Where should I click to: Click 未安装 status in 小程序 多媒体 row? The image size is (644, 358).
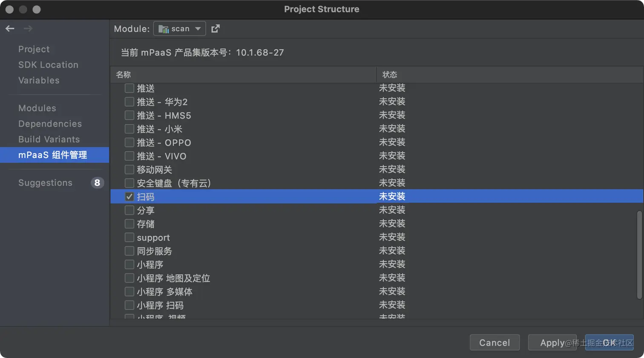click(392, 291)
